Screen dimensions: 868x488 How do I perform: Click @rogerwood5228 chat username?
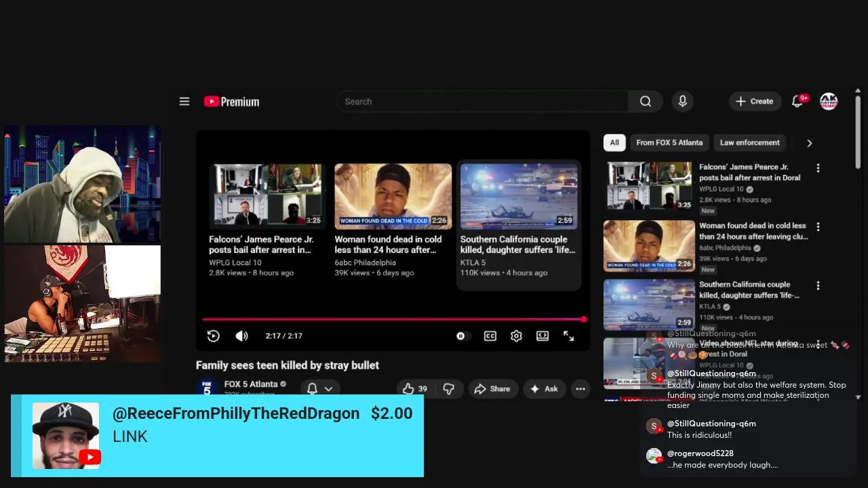click(700, 453)
